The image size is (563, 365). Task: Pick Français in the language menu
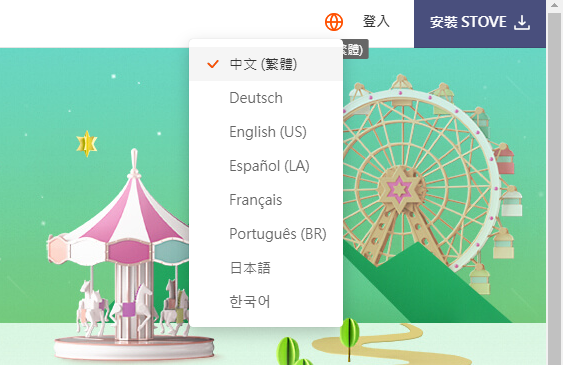click(266, 200)
